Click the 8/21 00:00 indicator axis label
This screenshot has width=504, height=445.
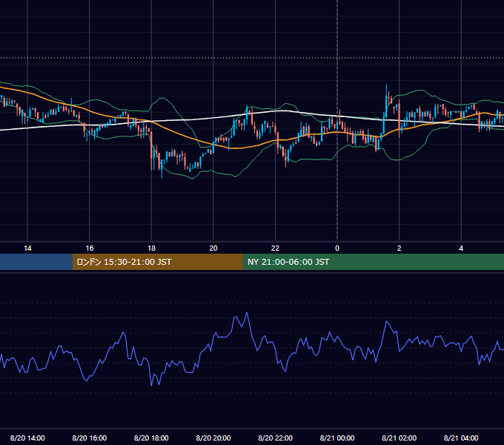[x=337, y=438]
